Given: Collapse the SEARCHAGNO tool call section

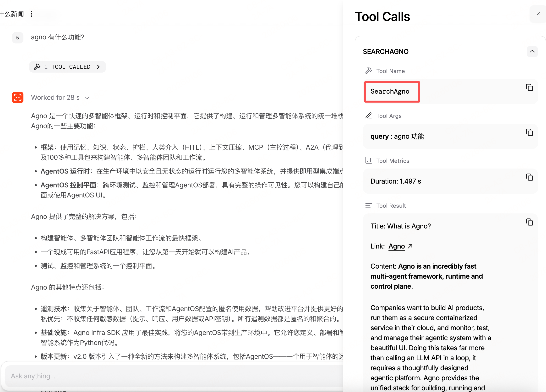Looking at the screenshot, I should coord(532,52).
